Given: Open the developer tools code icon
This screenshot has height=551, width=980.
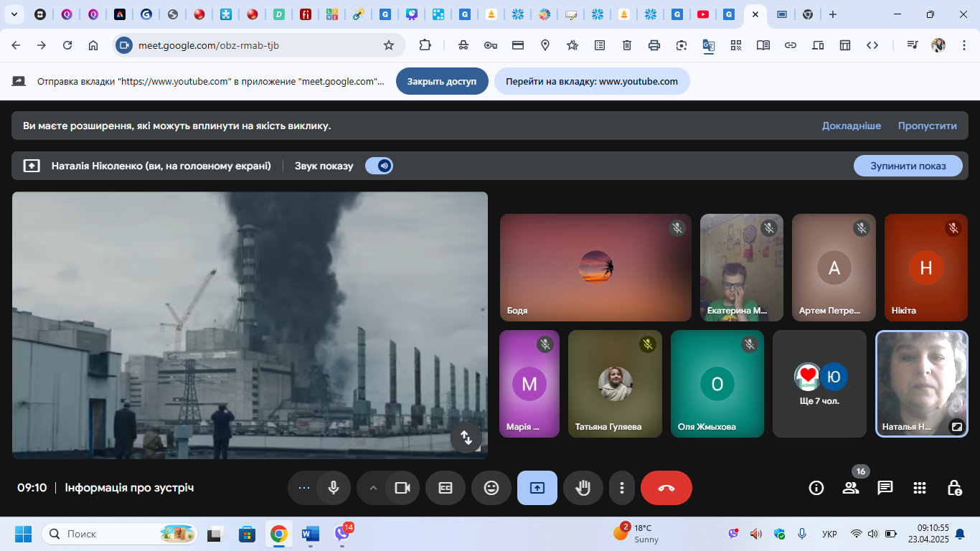Looking at the screenshot, I should pyautogui.click(x=872, y=45).
